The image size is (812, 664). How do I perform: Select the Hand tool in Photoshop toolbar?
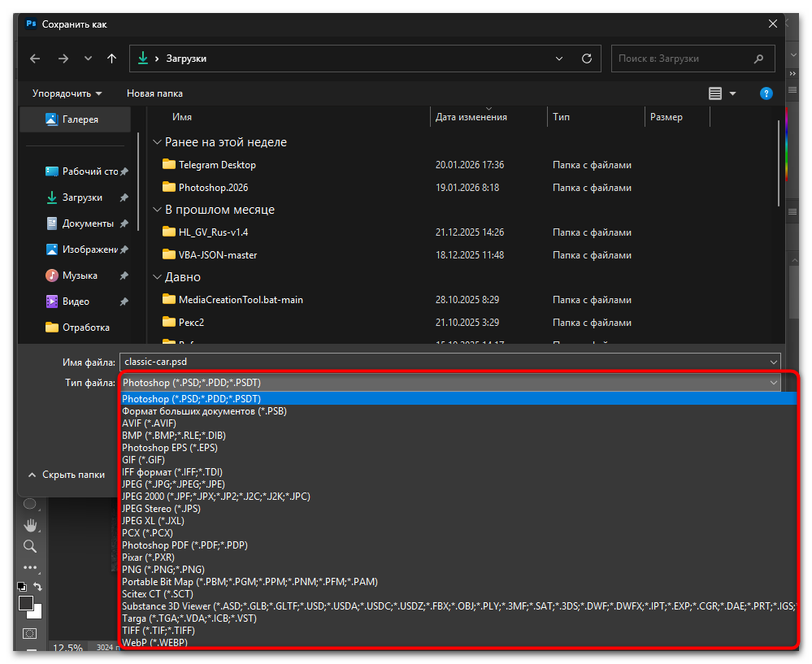click(x=30, y=524)
